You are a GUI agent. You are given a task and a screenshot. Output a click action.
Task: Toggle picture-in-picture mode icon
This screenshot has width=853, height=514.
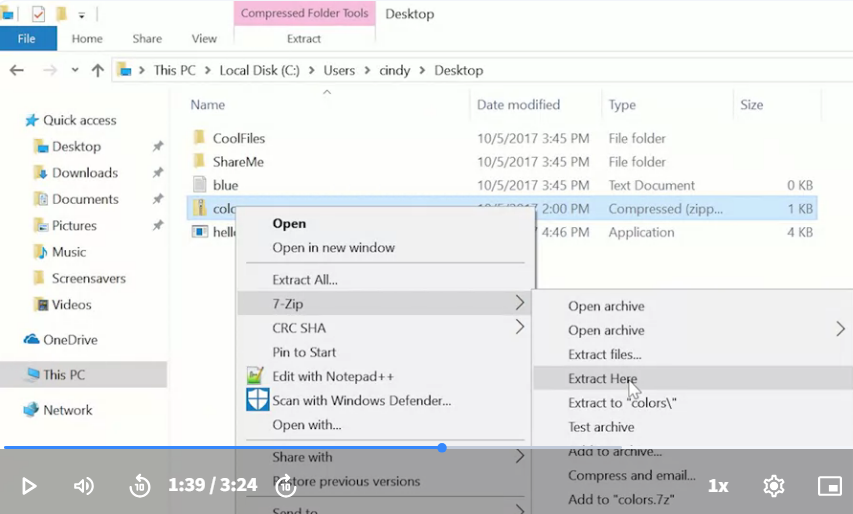830,486
